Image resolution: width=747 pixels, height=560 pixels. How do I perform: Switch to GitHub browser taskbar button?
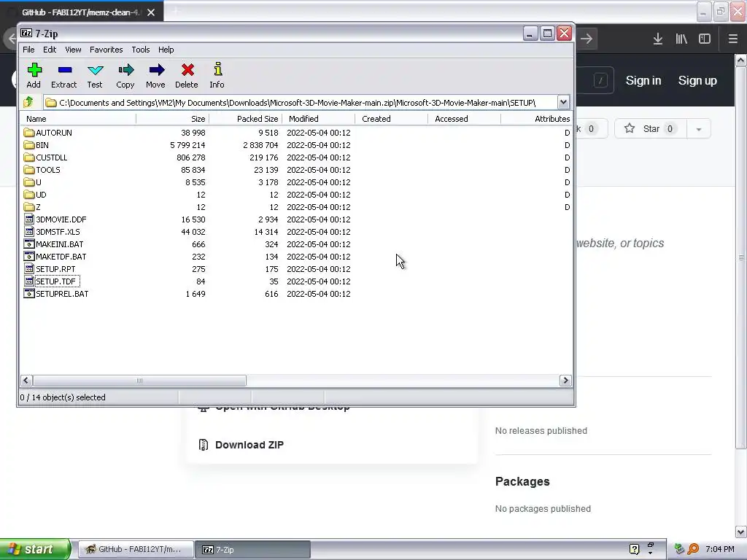[136, 549]
